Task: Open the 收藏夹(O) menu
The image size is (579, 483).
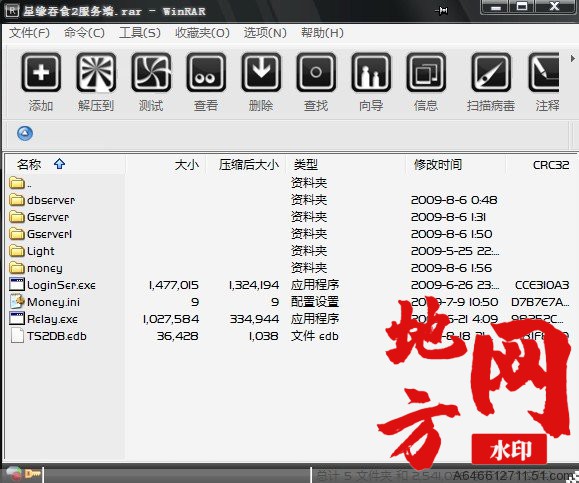Action: [x=202, y=33]
